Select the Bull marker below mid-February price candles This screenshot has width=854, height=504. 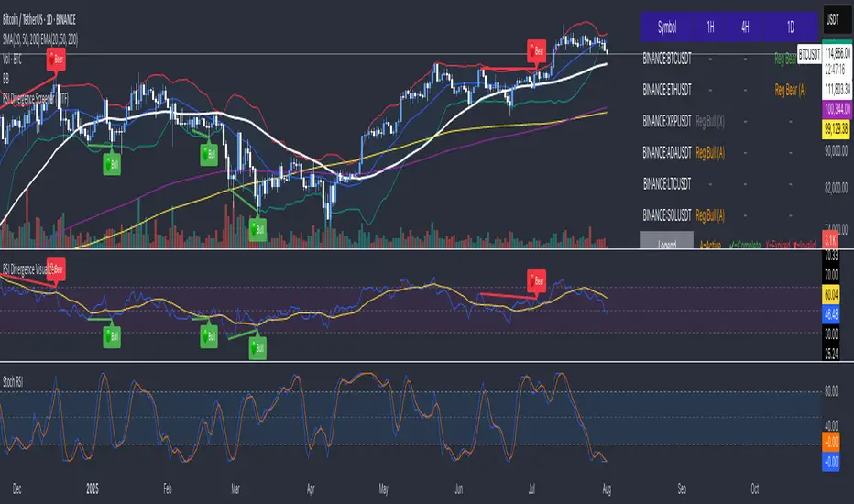click(x=209, y=154)
